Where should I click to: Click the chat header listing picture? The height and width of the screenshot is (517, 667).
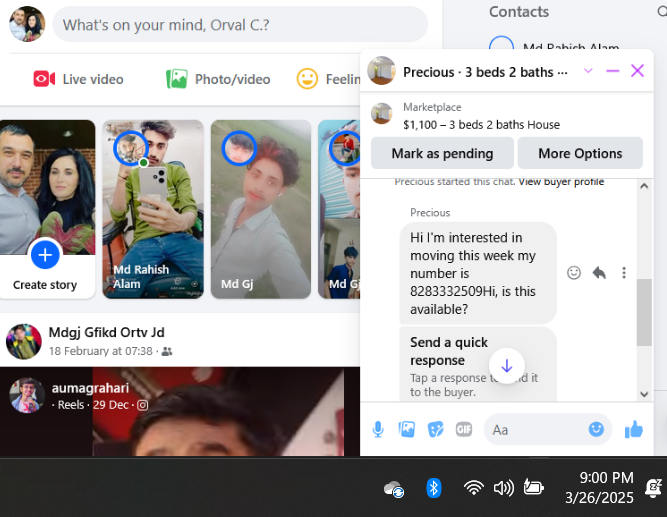pyautogui.click(x=382, y=71)
